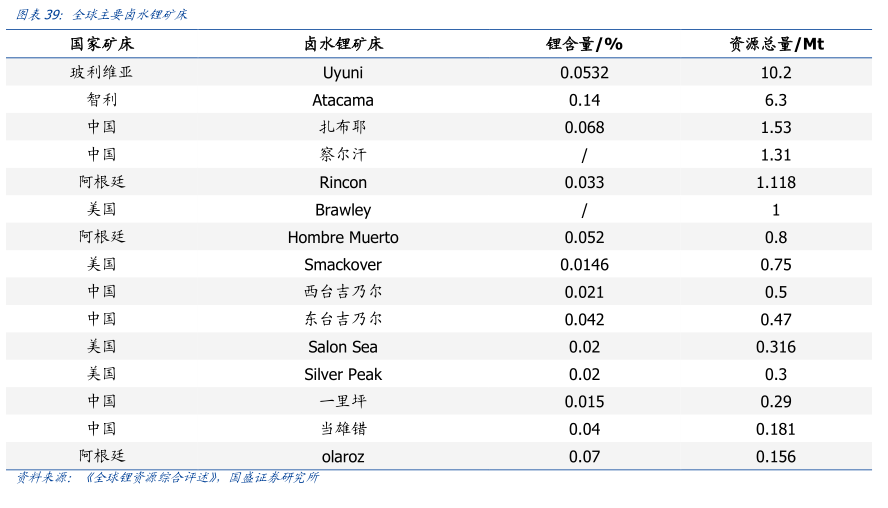Select the 察尔汗 deposit cell
The height and width of the screenshot is (508, 888).
point(343,154)
